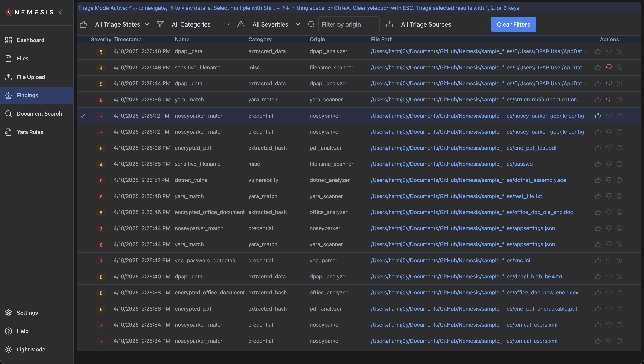
Task: Click question-mark icon on the encrypted_pdf enc_pdf_test.pdf row
Action: (619, 148)
